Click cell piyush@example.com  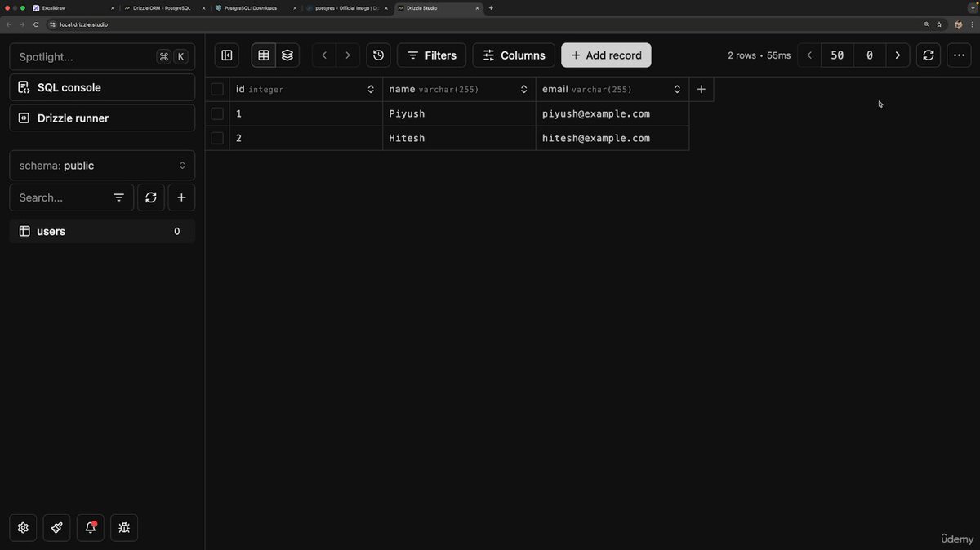point(612,113)
